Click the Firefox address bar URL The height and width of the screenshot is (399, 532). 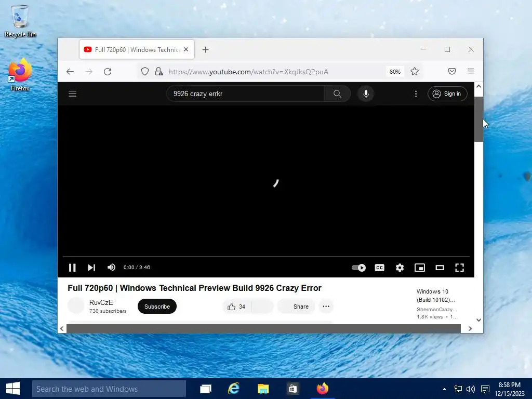[248, 72]
